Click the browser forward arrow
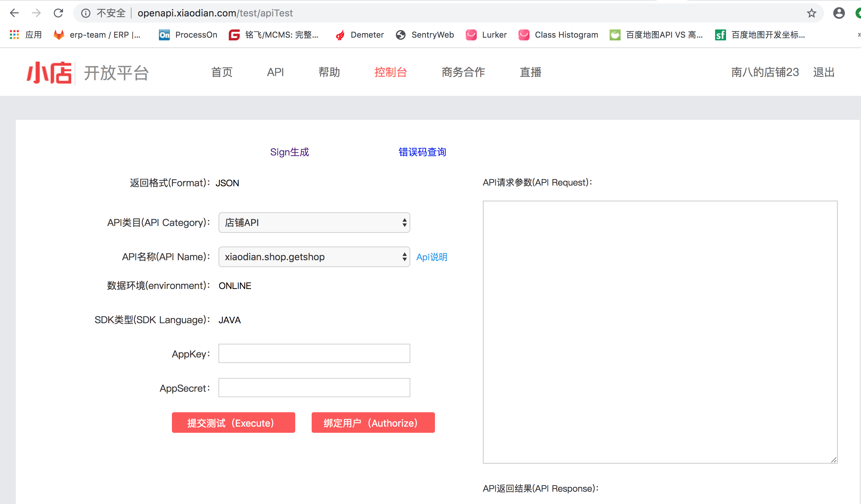Screen dimensions: 861x504 click(36, 13)
